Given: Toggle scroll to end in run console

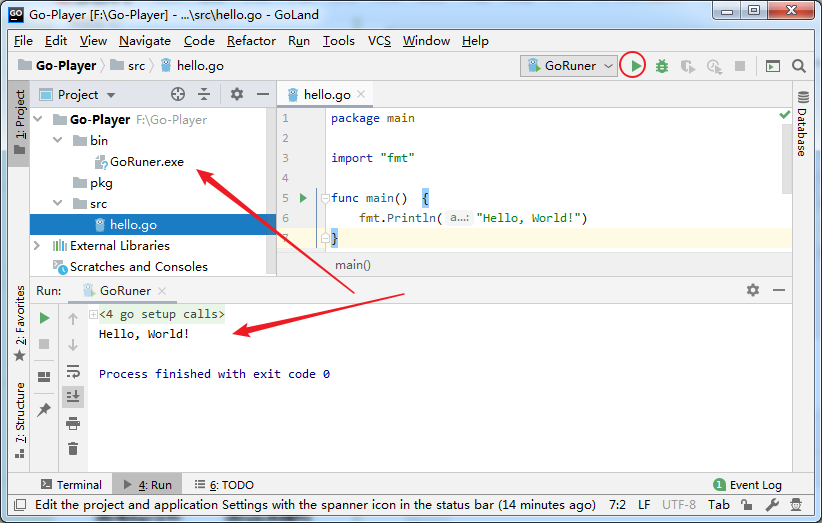Looking at the screenshot, I should tap(73, 397).
